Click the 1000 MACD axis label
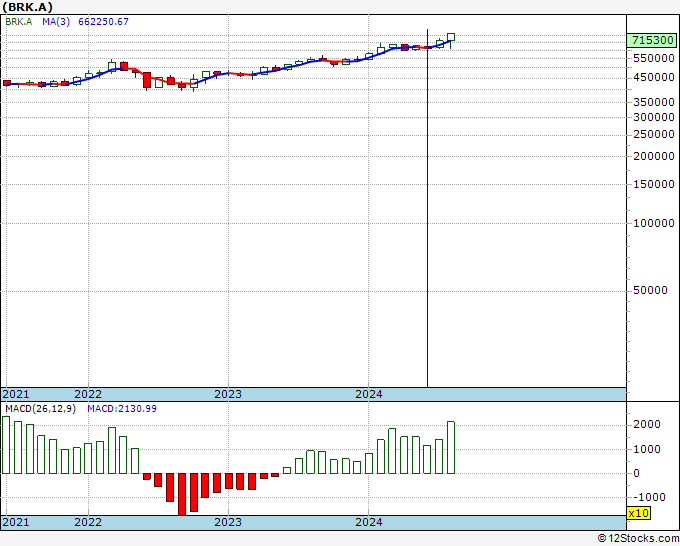This screenshot has width=680, height=546. [647, 449]
